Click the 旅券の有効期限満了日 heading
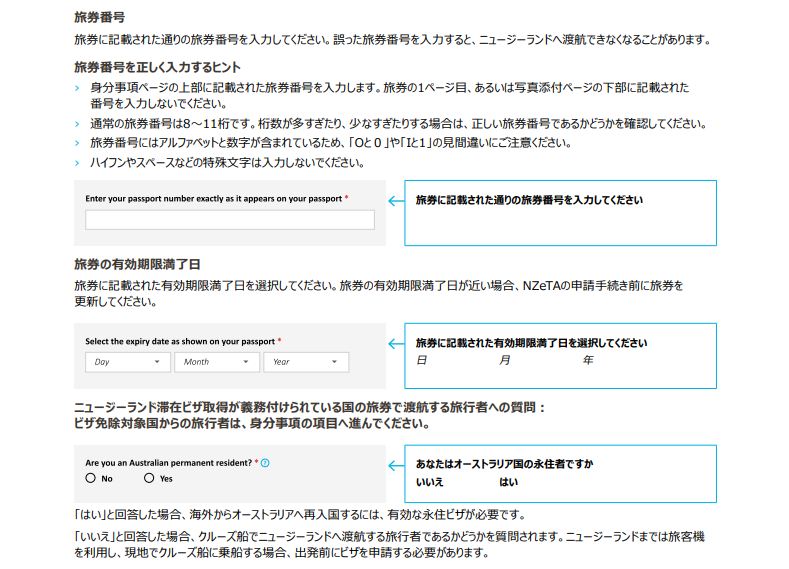789x569 pixels. click(x=137, y=265)
